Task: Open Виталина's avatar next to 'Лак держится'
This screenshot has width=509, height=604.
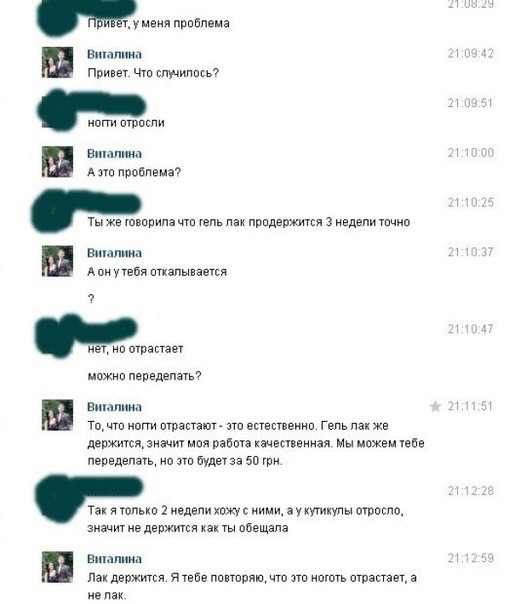Action: coord(57,567)
